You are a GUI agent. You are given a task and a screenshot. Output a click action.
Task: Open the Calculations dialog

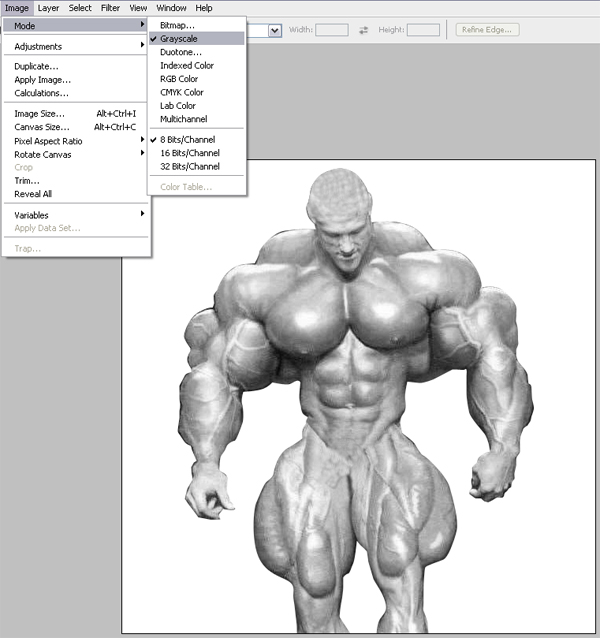coord(75,93)
